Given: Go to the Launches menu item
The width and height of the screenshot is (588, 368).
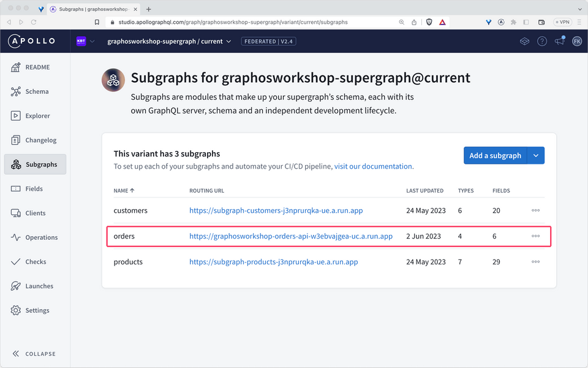Looking at the screenshot, I should pyautogui.click(x=36, y=286).
